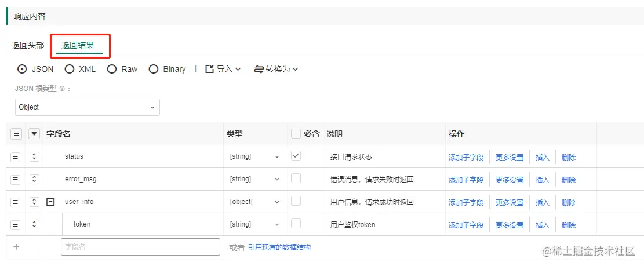Viewport: 644px width, 266px height.
Task: Click the header list icon beside 字段名
Action: click(x=16, y=134)
